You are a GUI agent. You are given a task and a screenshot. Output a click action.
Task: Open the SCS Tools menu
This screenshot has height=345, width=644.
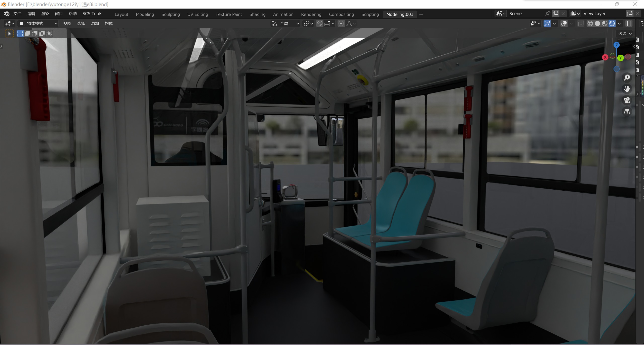92,14
